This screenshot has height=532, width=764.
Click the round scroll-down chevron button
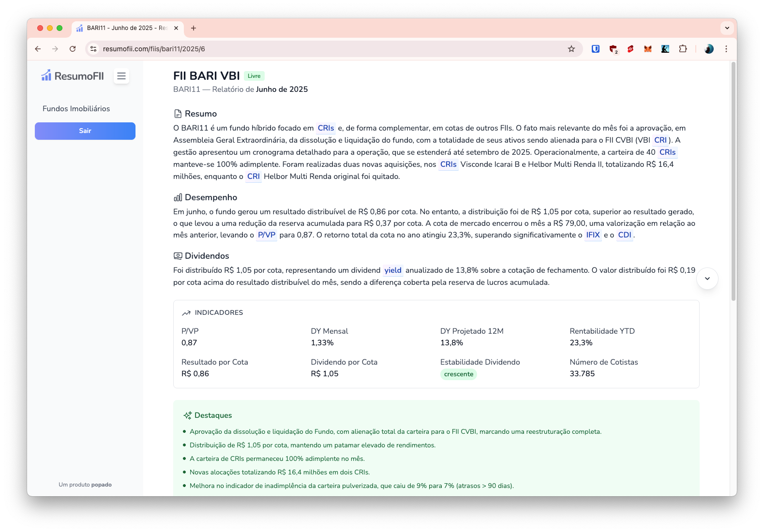pos(707,279)
